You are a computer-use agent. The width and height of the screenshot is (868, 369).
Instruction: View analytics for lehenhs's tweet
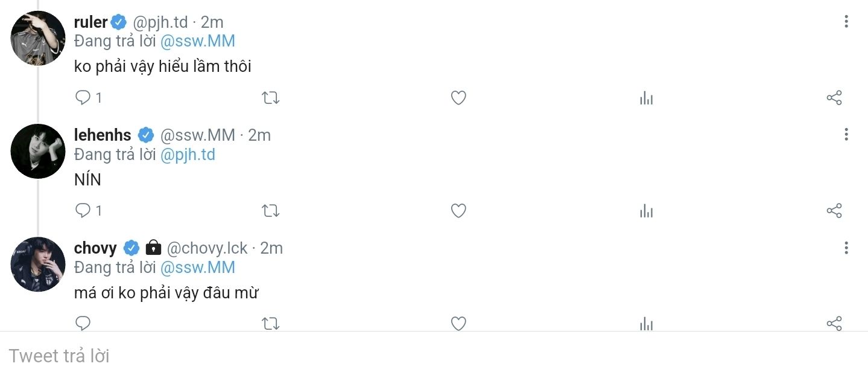click(646, 211)
